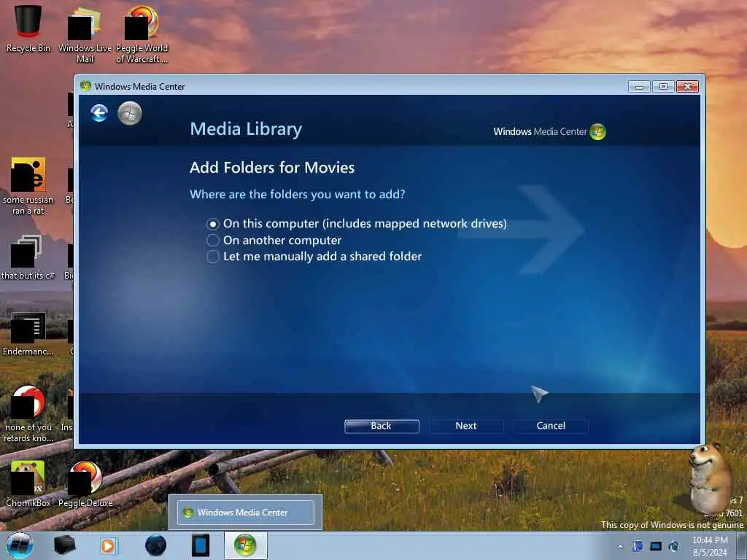The height and width of the screenshot is (560, 747).
Task: Show hidden system tray icons arrow
Action: 620,547
